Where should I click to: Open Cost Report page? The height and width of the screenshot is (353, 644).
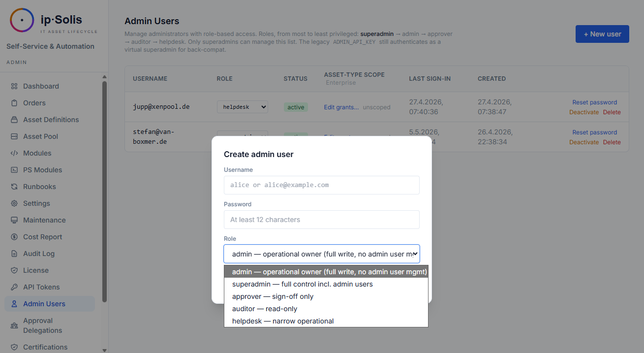tap(50, 237)
